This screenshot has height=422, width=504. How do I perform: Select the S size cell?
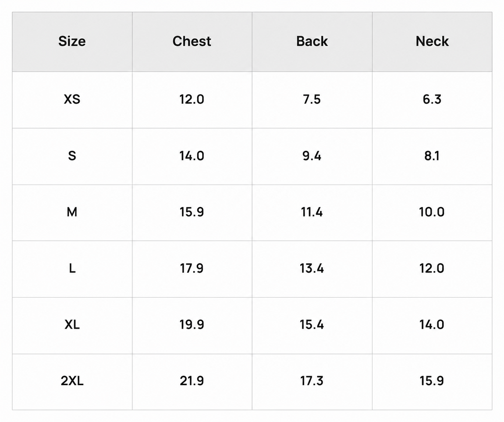click(72, 156)
